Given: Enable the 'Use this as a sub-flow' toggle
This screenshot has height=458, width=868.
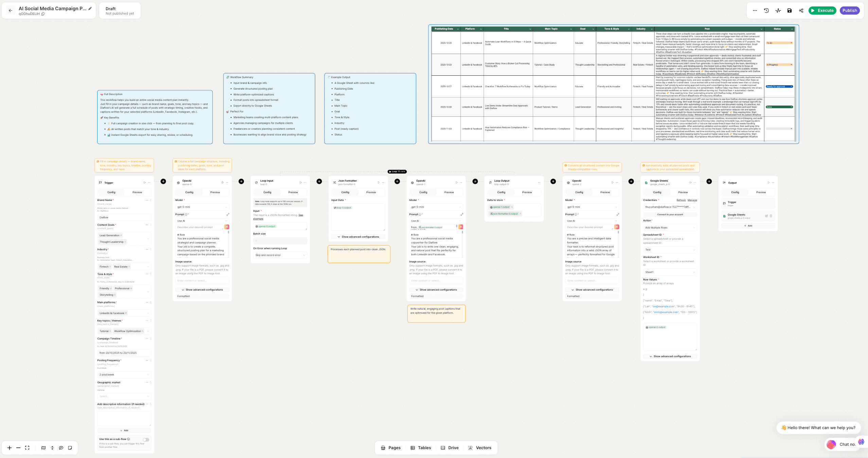Looking at the screenshot, I should pyautogui.click(x=146, y=440).
